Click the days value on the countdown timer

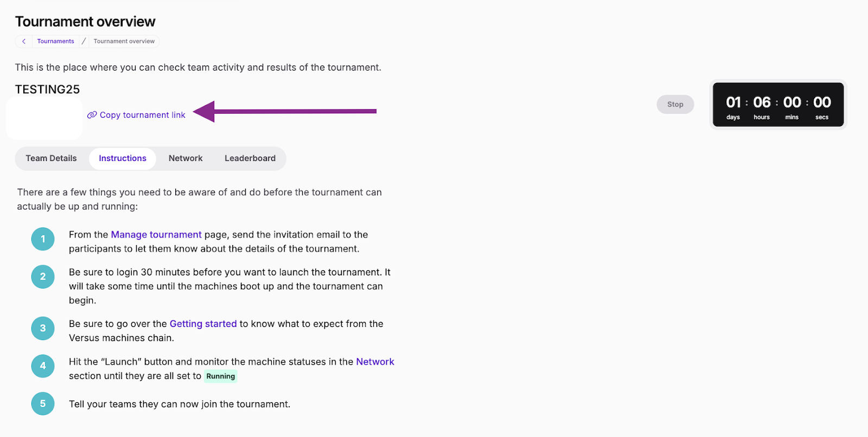(x=733, y=102)
